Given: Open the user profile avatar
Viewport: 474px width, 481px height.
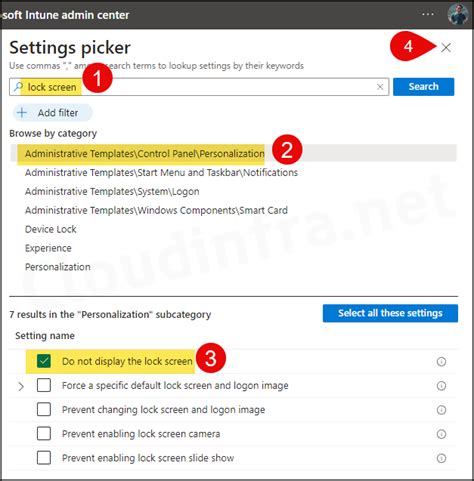Looking at the screenshot, I should (x=458, y=14).
